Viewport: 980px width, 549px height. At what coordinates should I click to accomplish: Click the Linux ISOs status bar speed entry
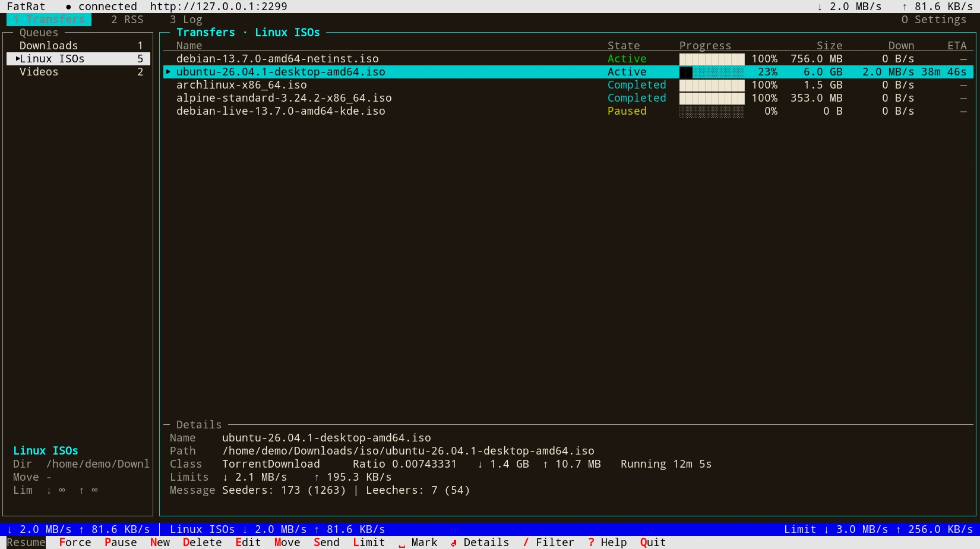click(x=277, y=529)
